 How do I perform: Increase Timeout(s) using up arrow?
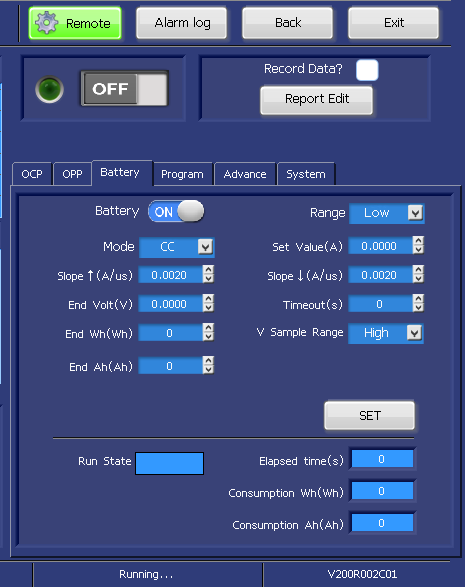click(418, 299)
